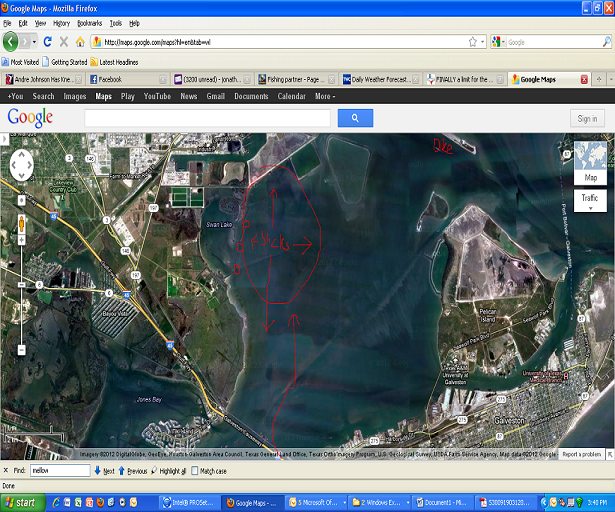This screenshot has height=512, width=615.
Task: Expand the Traffic layers dropdown
Action: pyautogui.click(x=591, y=203)
